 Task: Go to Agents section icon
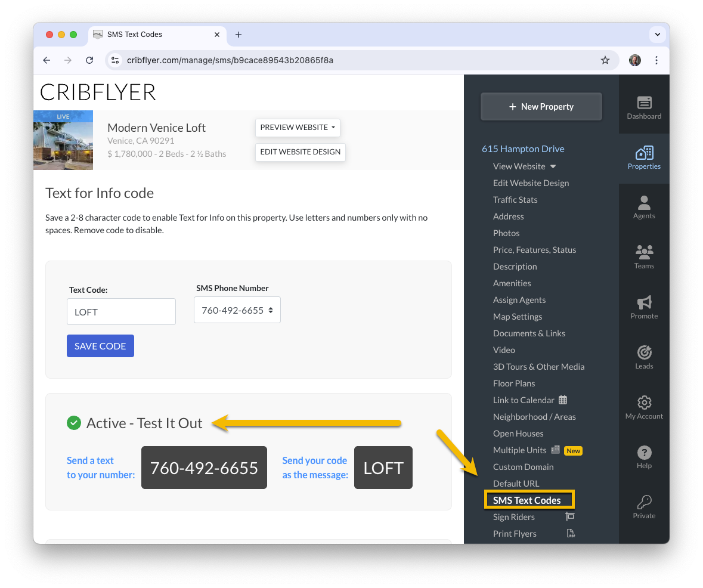(x=644, y=203)
